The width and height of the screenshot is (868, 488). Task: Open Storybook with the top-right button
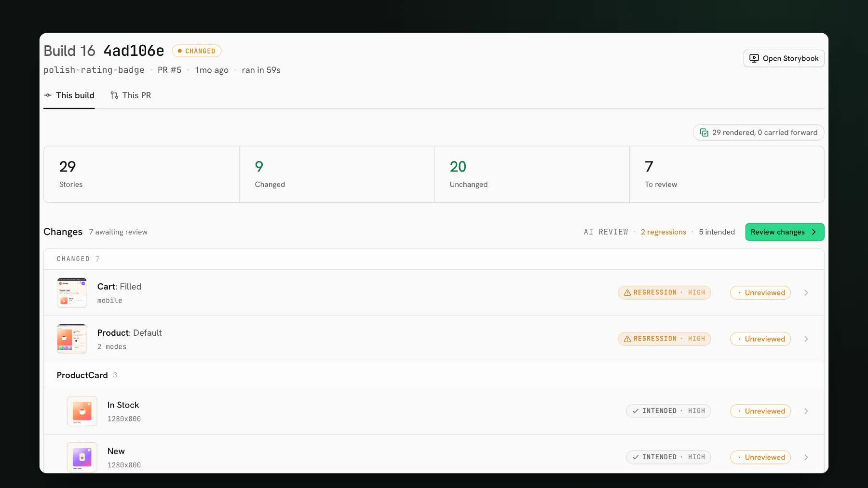tap(784, 58)
